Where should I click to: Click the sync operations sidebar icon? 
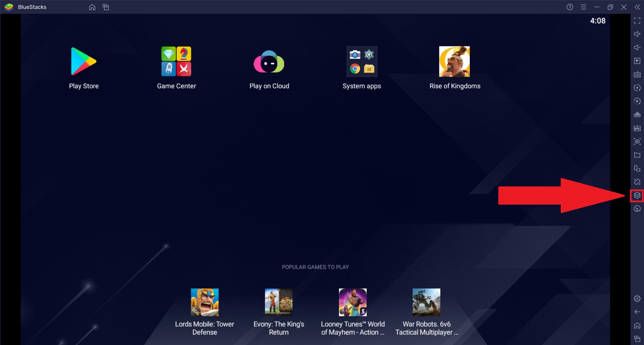click(637, 88)
